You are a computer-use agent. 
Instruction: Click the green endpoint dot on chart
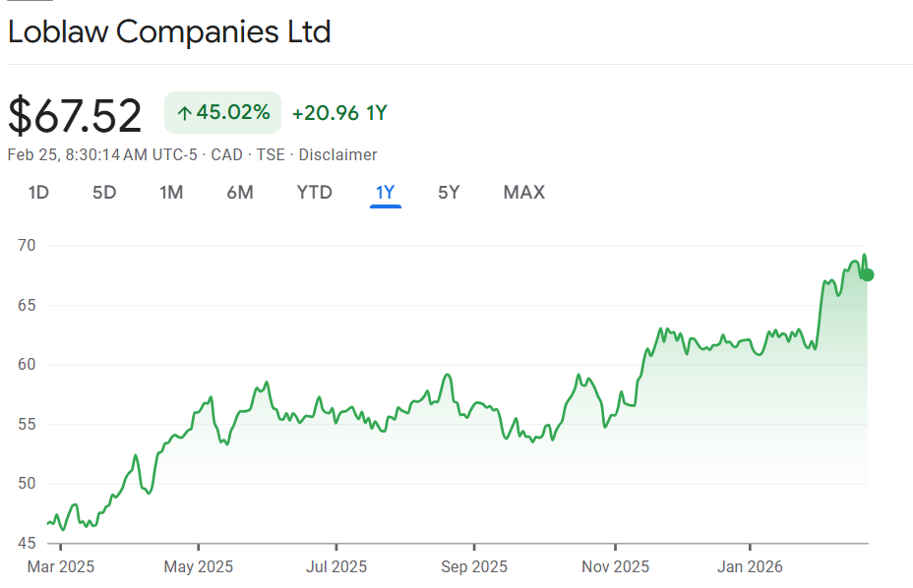(x=867, y=274)
